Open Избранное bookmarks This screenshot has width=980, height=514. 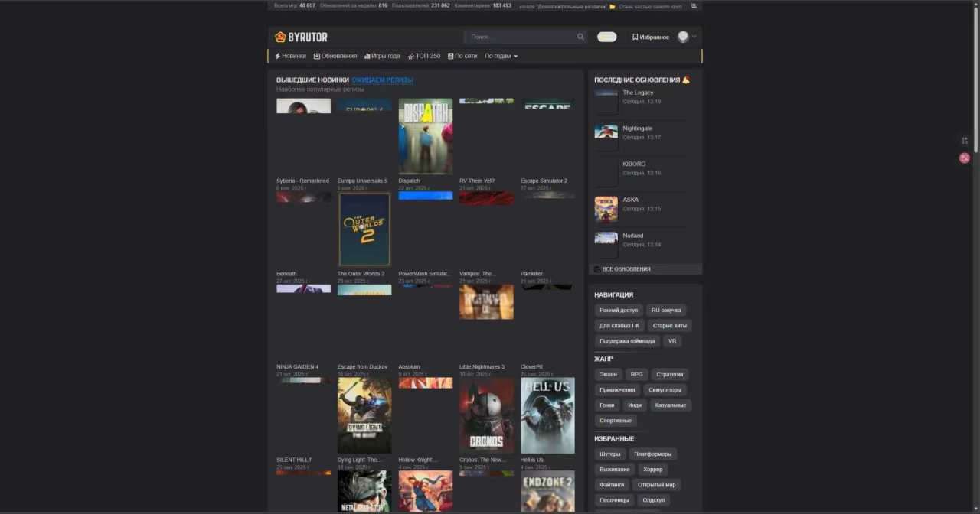[650, 37]
